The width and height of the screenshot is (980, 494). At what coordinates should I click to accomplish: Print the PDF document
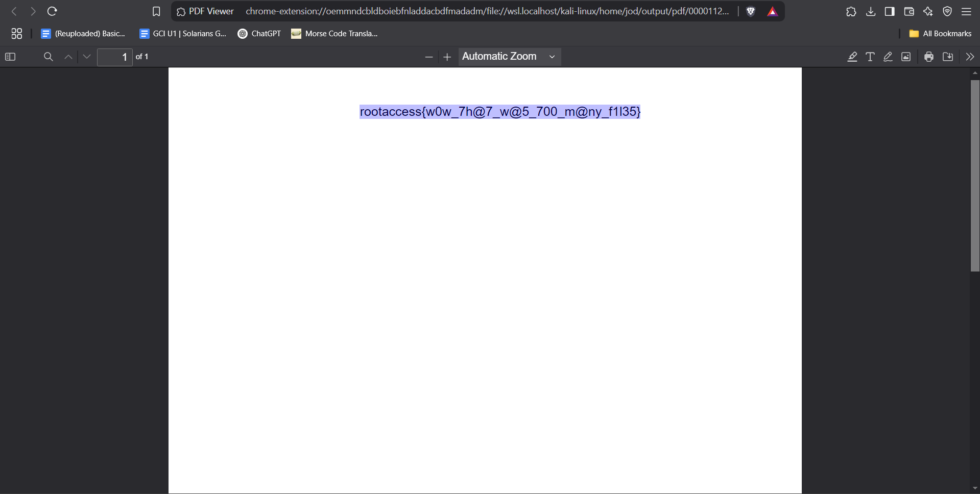(x=929, y=57)
